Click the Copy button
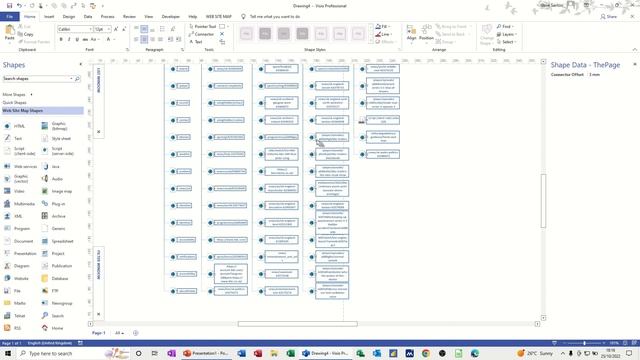This screenshot has height=360, width=640. coord(26,34)
